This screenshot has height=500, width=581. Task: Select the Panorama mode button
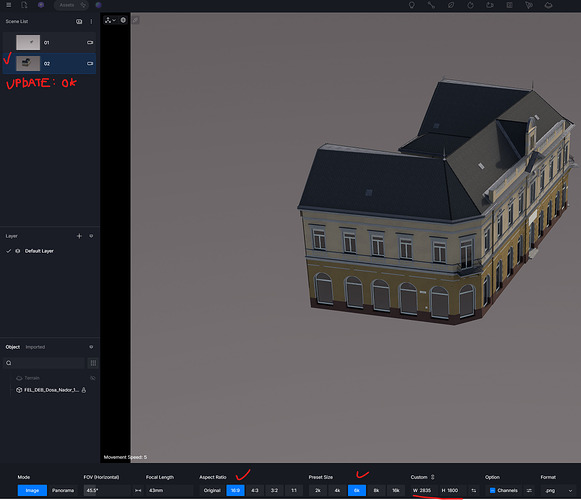pos(63,490)
